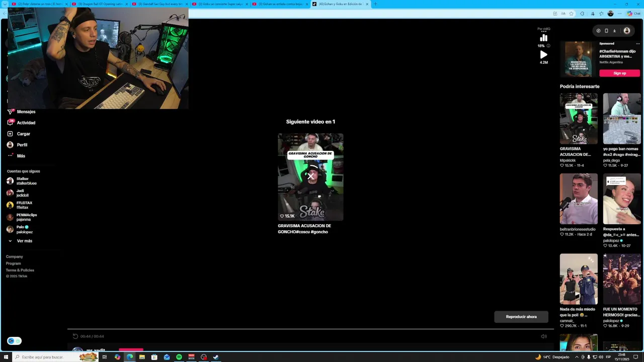Viewport: 644px width, 362px height.
Task: Open vidIQ bar chart stats icon
Action: coord(544,38)
